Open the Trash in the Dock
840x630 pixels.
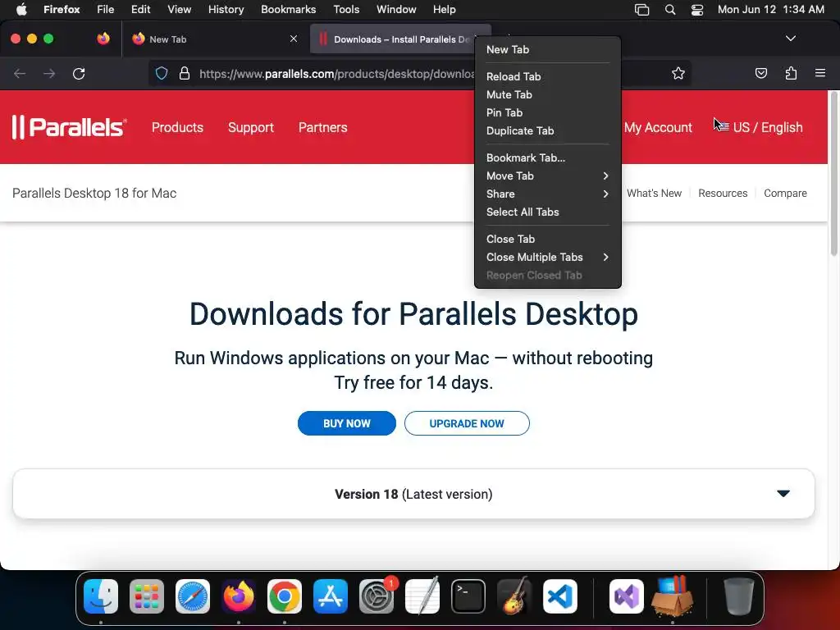tap(739, 596)
